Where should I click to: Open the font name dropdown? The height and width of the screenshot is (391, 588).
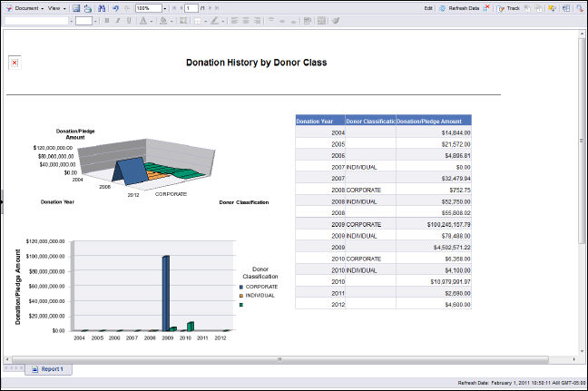point(70,20)
